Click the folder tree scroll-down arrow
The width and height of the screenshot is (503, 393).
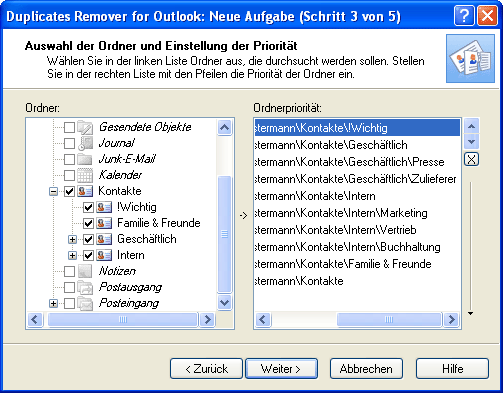[x=225, y=303]
